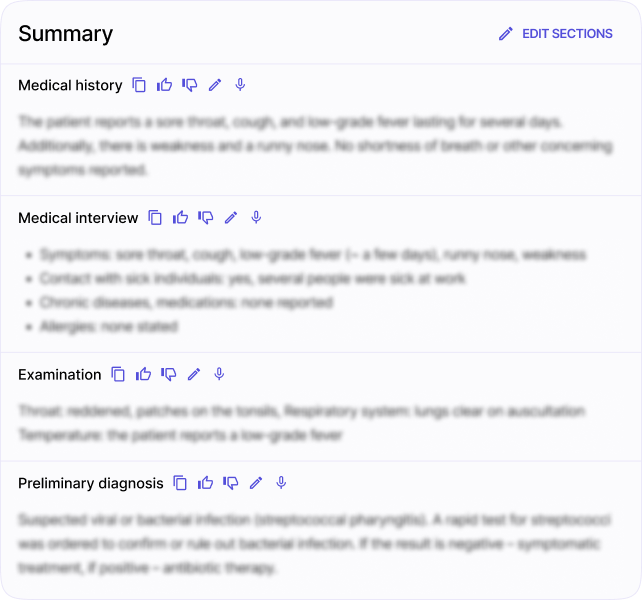
Task: Copy the Medical history section
Action: 140,85
